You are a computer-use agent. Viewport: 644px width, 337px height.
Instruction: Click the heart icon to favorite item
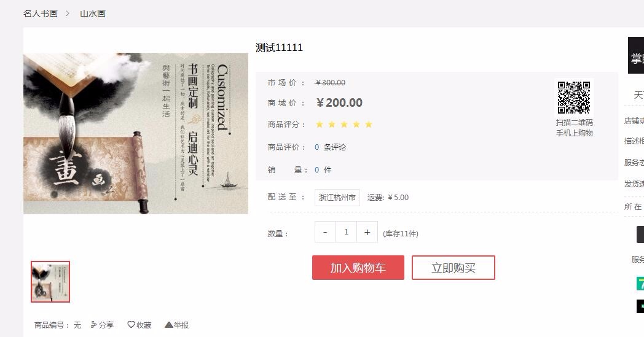tap(131, 325)
